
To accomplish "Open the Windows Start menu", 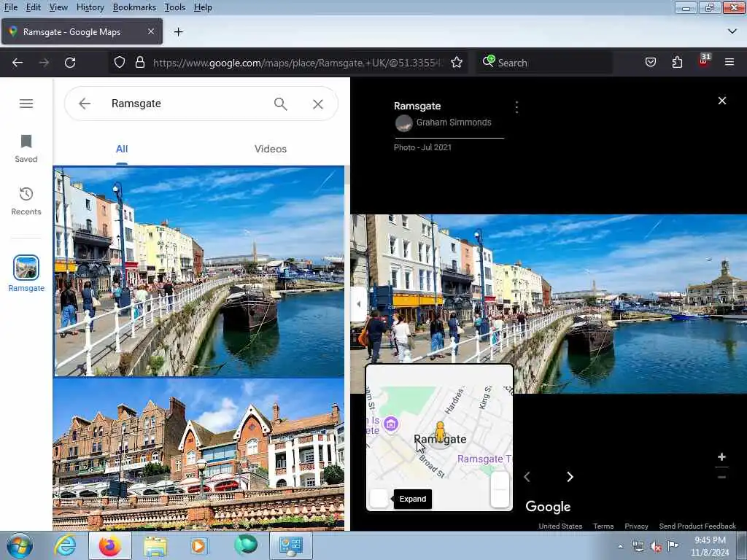I will click(19, 545).
